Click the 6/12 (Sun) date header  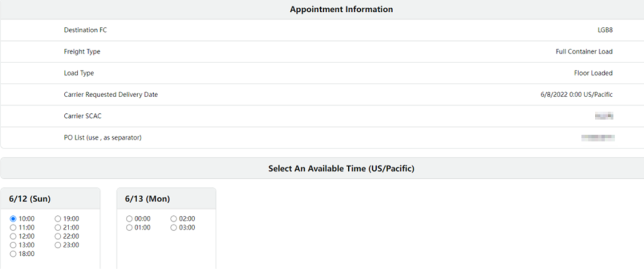(30, 199)
